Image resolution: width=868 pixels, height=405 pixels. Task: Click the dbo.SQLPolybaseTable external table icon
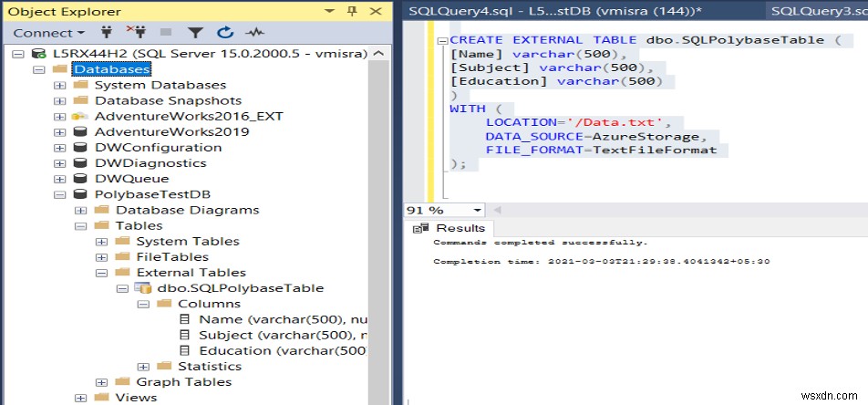(143, 288)
